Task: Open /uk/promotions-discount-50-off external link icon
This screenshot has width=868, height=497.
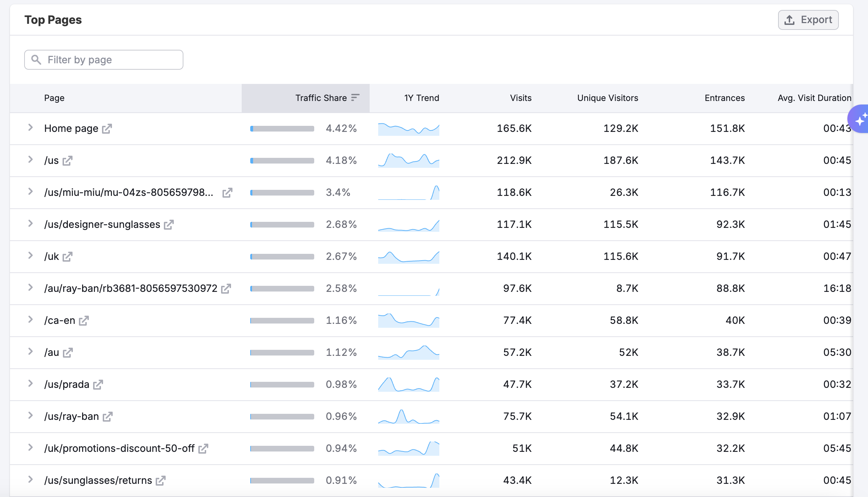Action: click(x=203, y=449)
